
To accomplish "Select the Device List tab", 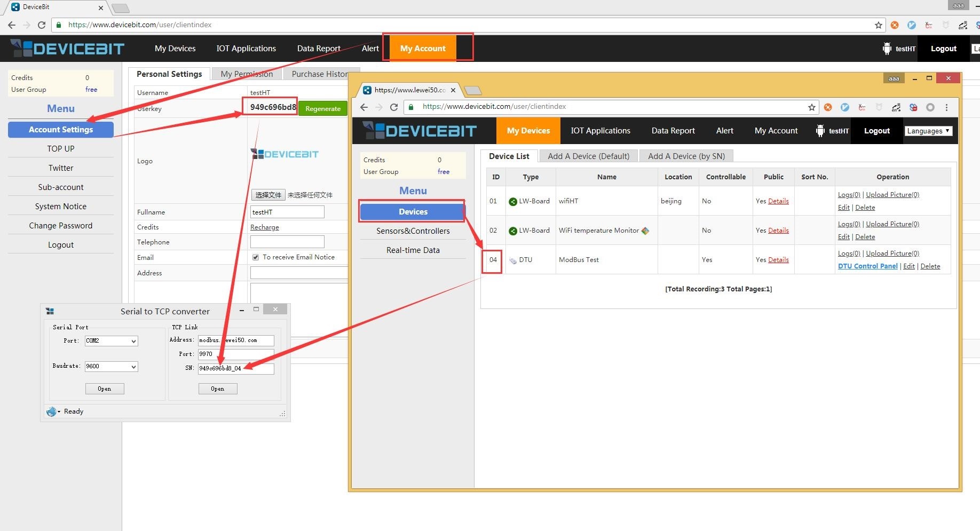I will (x=509, y=156).
